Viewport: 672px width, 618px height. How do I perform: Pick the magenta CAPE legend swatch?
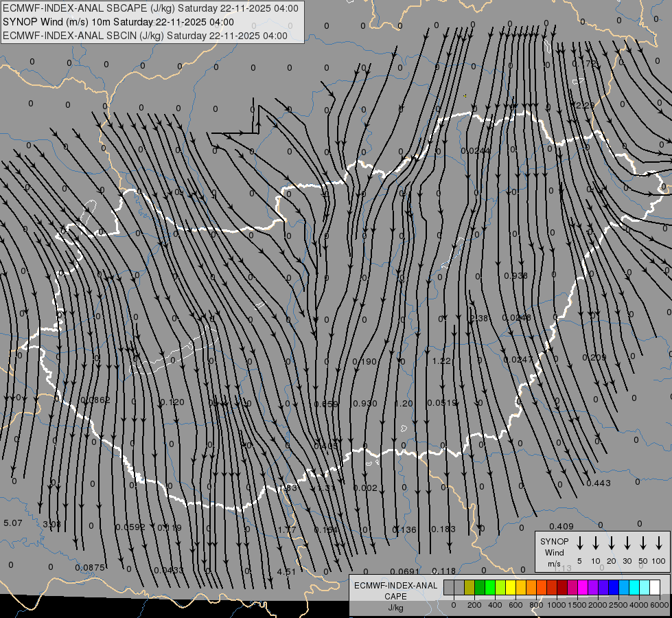583,587
